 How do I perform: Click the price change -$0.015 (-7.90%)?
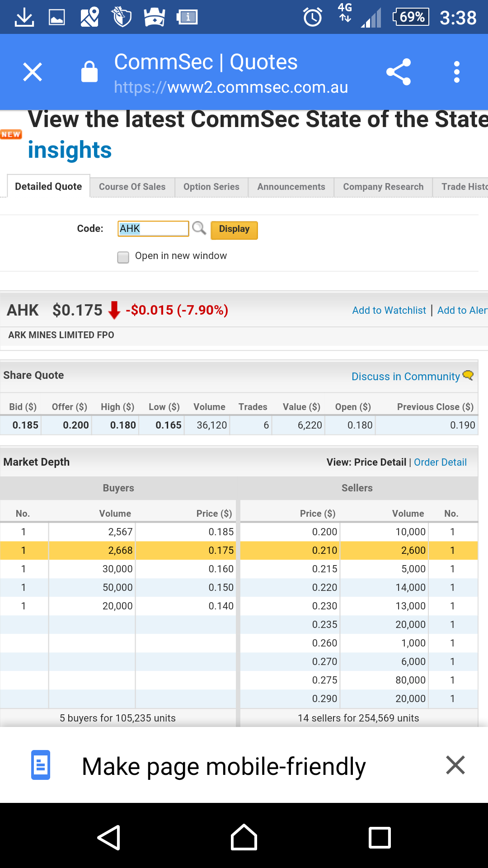177,310
